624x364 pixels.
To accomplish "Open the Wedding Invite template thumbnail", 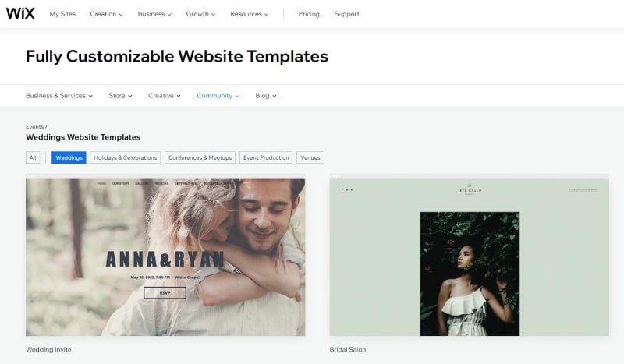I will tap(165, 255).
